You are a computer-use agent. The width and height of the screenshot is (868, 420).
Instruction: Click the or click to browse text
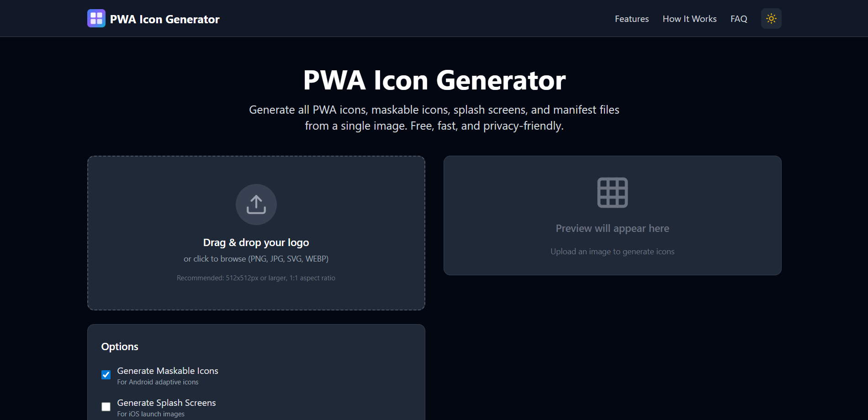[x=256, y=258]
